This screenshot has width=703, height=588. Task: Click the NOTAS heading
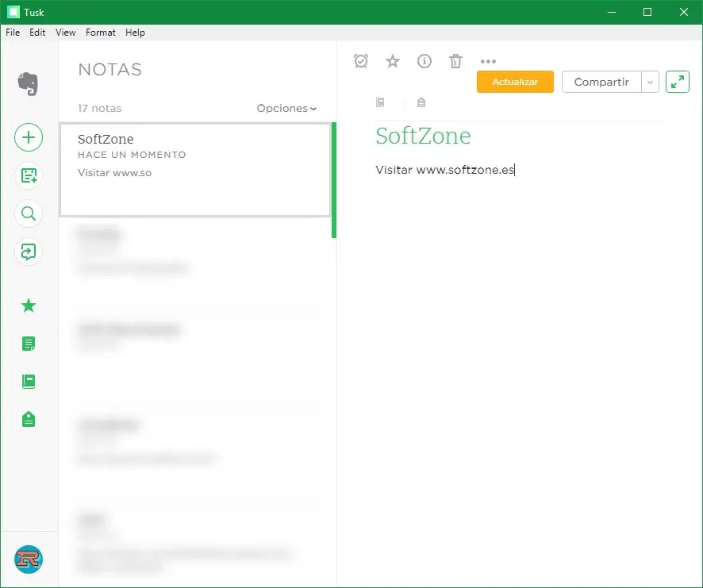(109, 70)
